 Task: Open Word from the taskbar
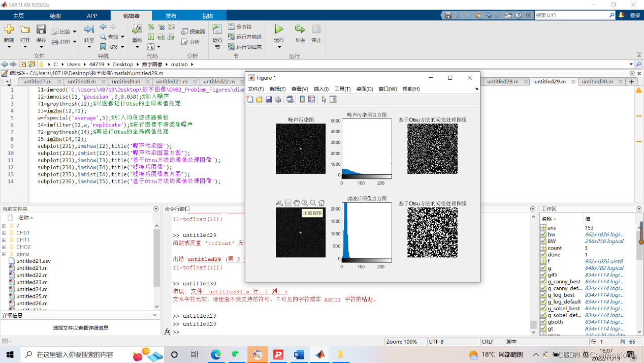click(x=298, y=354)
